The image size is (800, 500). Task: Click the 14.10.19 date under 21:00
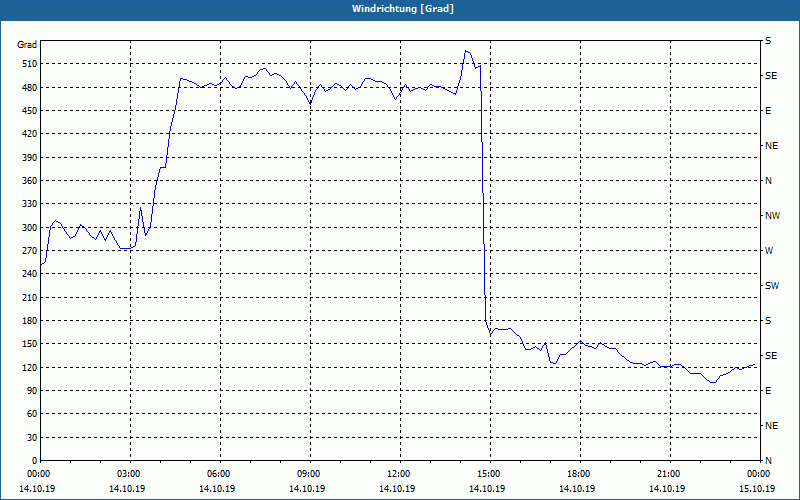[667, 489]
